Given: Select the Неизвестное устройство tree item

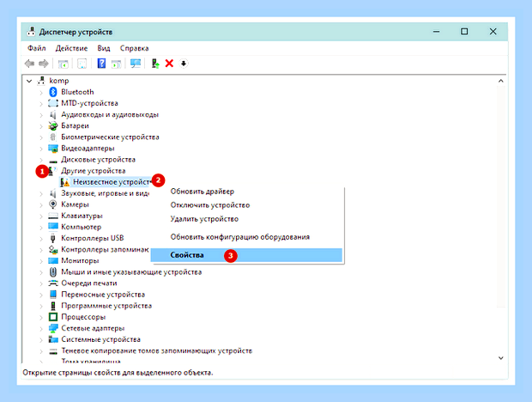Looking at the screenshot, I should coord(112,182).
